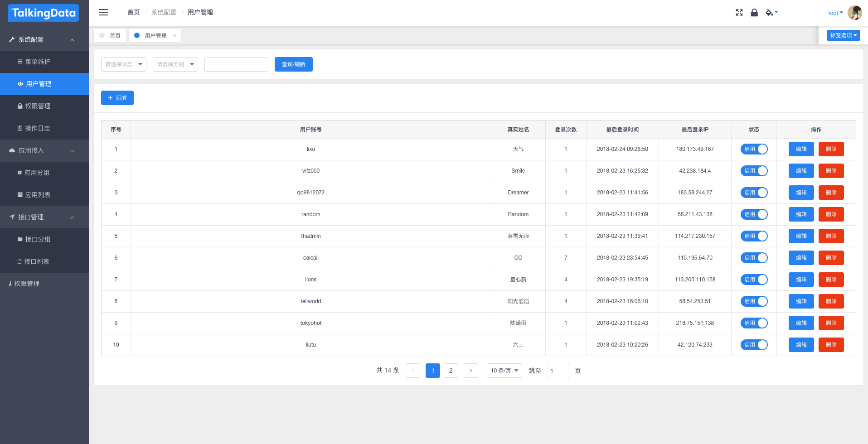Close the 用户管理 tab
This screenshot has height=444, width=868.
pyautogui.click(x=175, y=35)
